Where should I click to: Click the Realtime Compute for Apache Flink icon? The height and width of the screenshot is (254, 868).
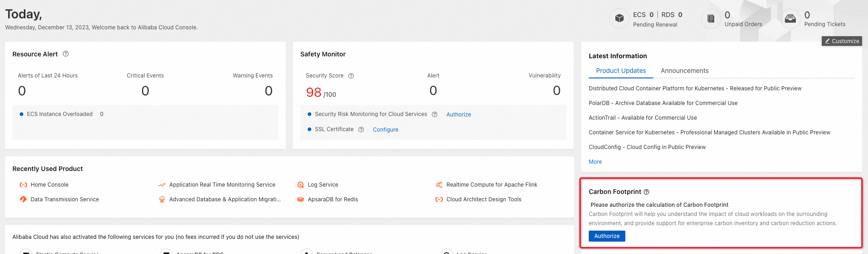[x=439, y=185]
